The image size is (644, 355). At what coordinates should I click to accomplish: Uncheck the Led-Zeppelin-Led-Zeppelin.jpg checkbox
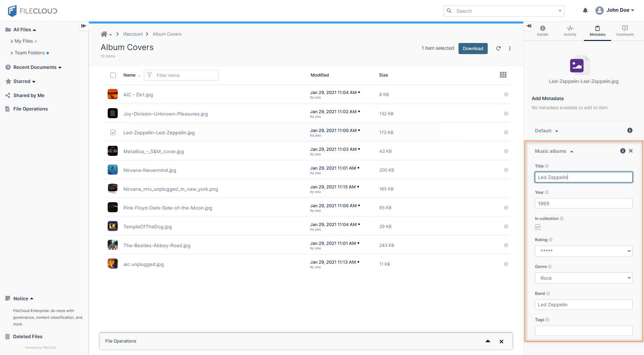tap(113, 132)
